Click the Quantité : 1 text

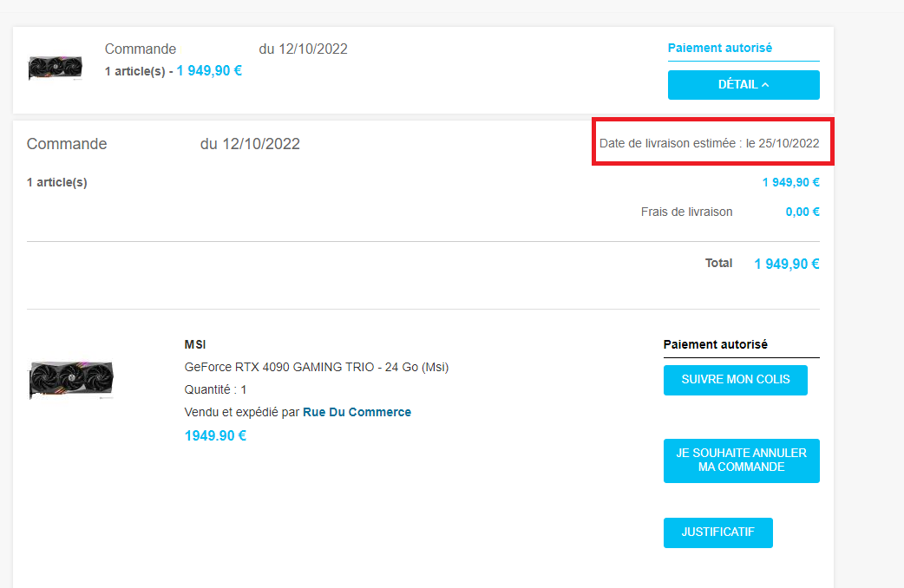point(215,389)
